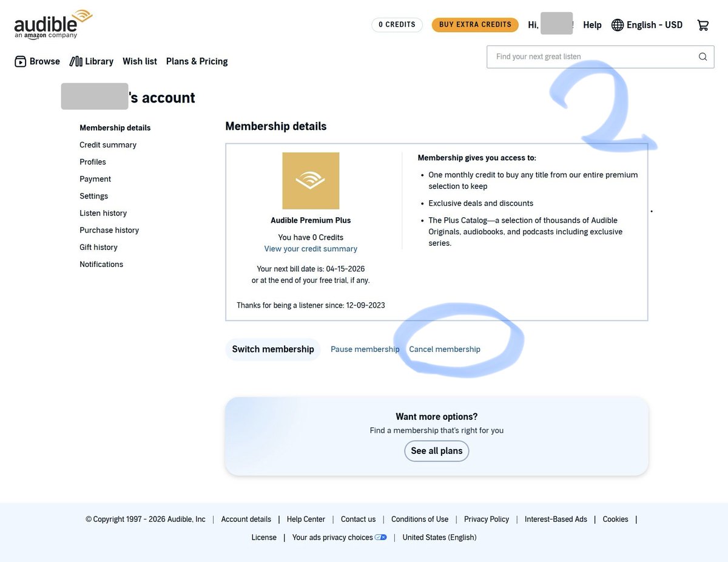Open English - USD language selector
The width and height of the screenshot is (728, 562).
pyautogui.click(x=647, y=25)
